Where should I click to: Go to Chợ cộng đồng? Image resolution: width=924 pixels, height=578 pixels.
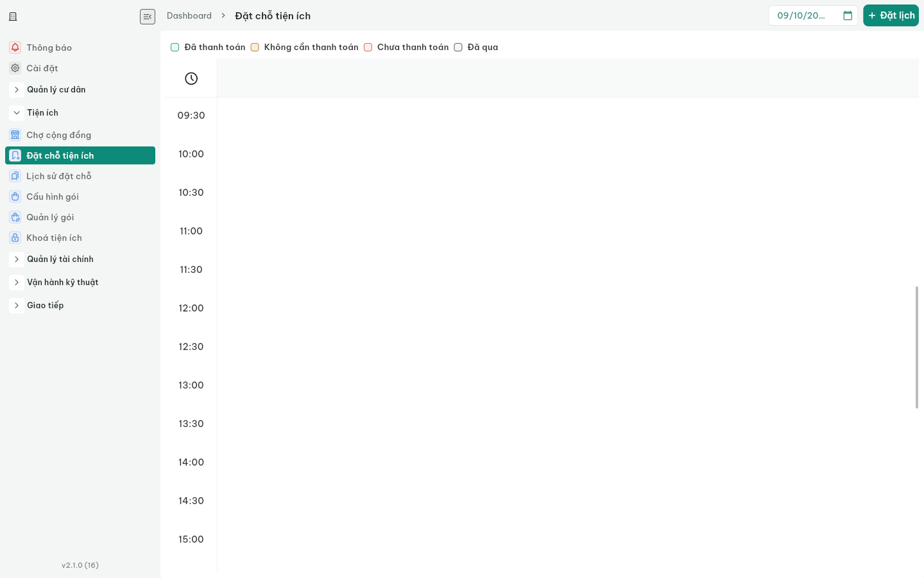tap(80, 135)
